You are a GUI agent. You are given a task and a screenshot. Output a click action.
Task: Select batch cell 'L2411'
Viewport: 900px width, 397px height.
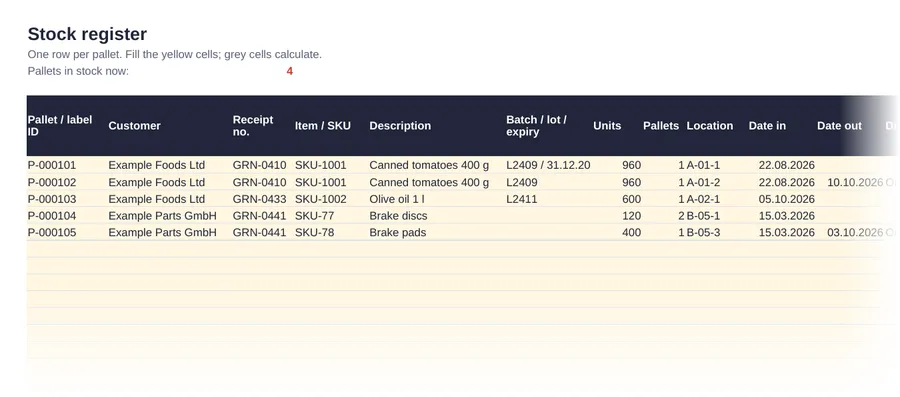[521, 199]
